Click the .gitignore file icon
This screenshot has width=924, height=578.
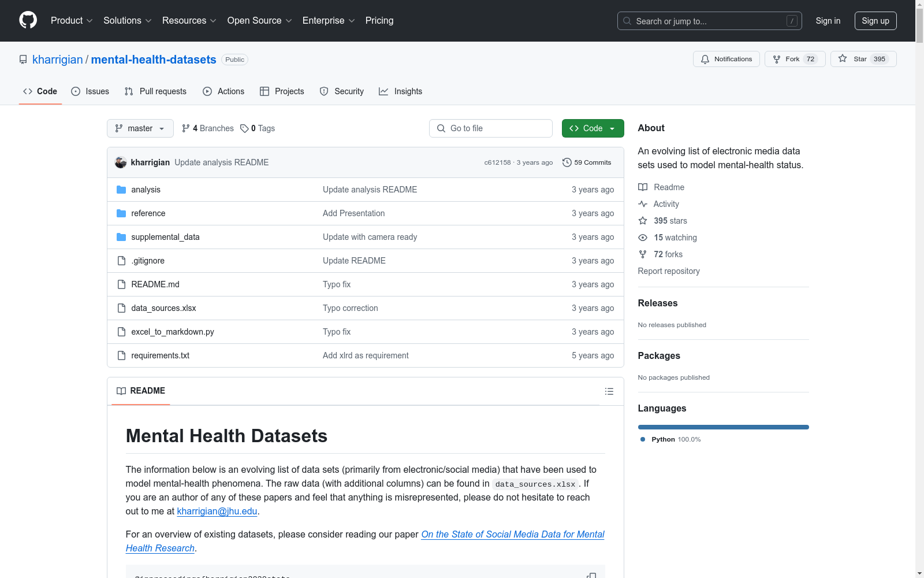tap(121, 261)
